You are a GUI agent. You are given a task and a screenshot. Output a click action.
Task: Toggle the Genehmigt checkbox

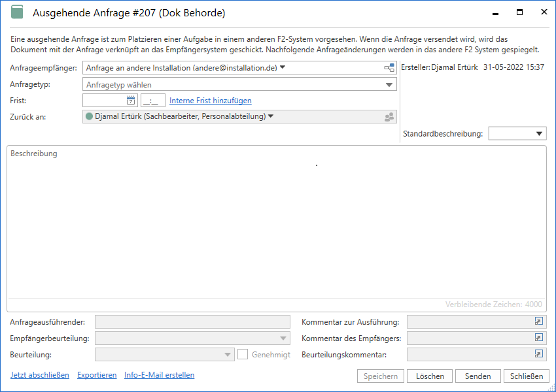243,354
